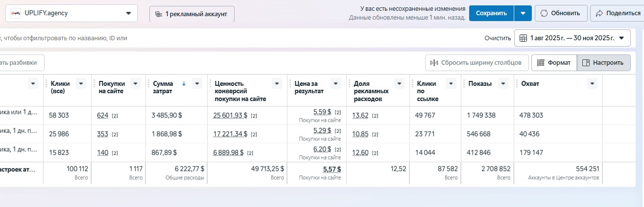644x207 pixels.
Task: Click the purchases value 624
Action: pyautogui.click(x=103, y=115)
